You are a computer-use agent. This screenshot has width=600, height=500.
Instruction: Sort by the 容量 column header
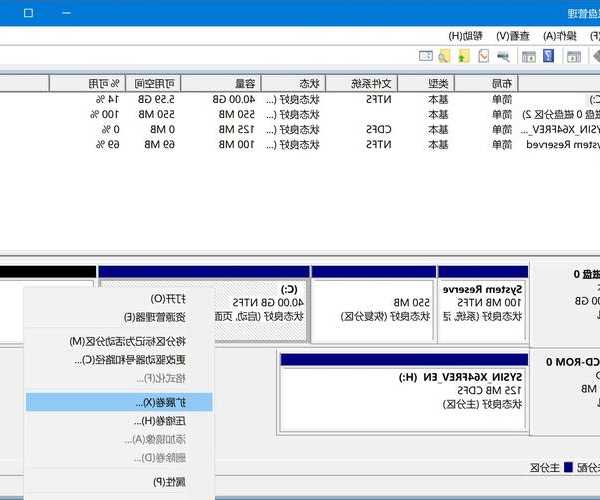221,83
